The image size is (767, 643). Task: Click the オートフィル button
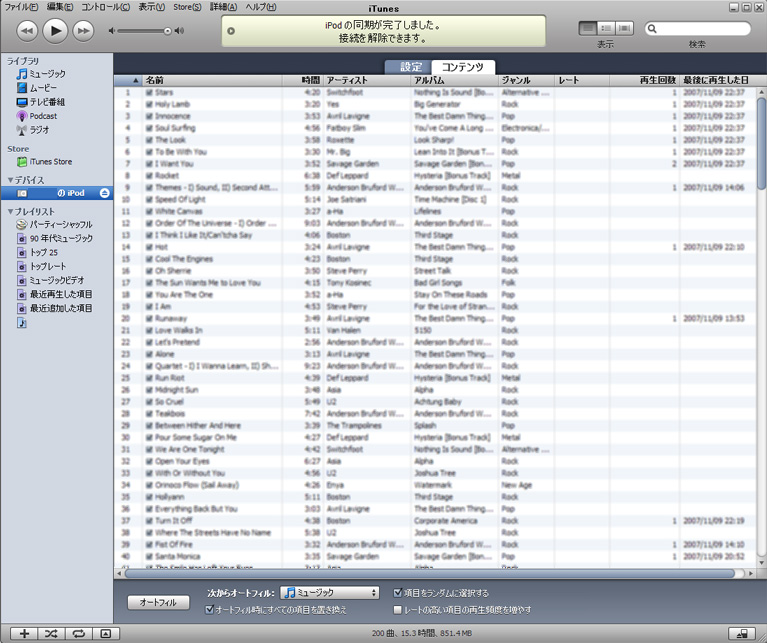coord(158,602)
